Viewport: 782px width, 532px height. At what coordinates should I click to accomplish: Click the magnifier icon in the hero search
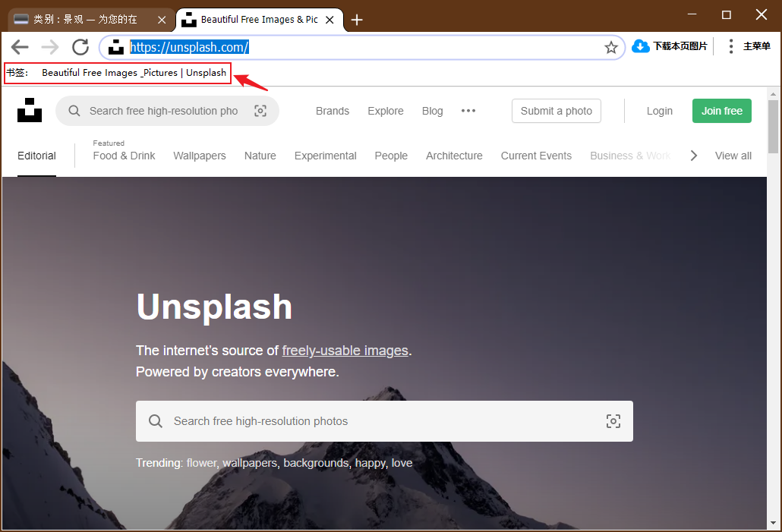click(156, 421)
